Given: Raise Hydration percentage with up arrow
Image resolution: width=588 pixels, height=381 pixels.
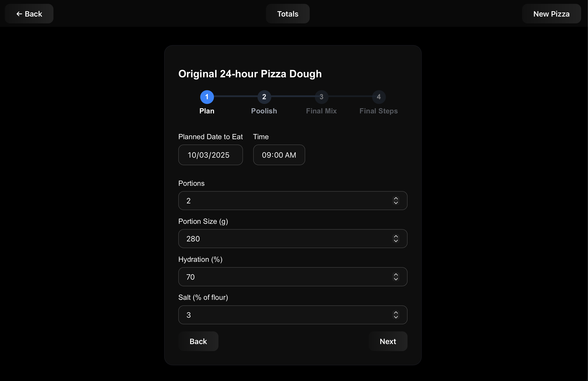Looking at the screenshot, I should pos(396,274).
